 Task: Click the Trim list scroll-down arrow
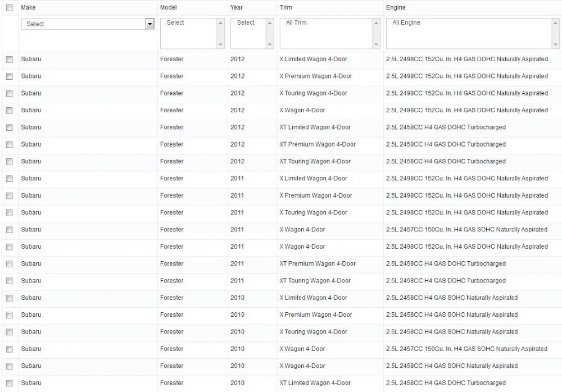tap(376, 44)
